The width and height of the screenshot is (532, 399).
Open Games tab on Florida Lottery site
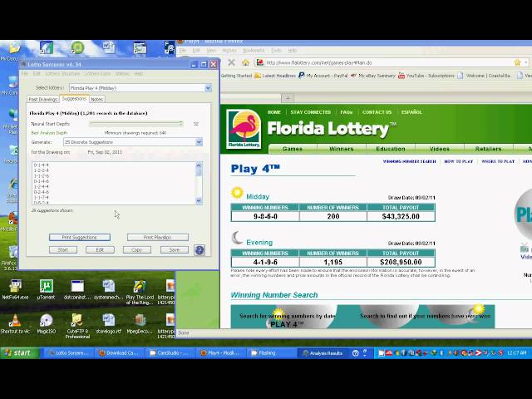click(293, 149)
